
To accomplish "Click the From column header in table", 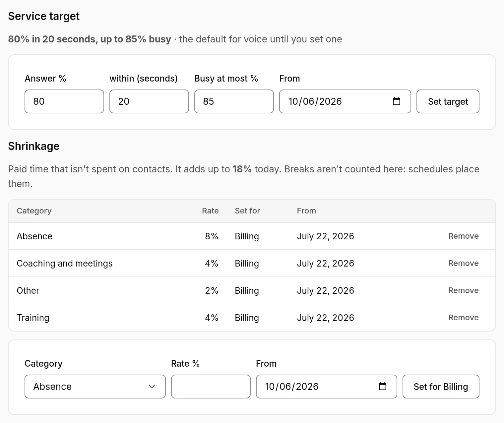I will (x=306, y=211).
